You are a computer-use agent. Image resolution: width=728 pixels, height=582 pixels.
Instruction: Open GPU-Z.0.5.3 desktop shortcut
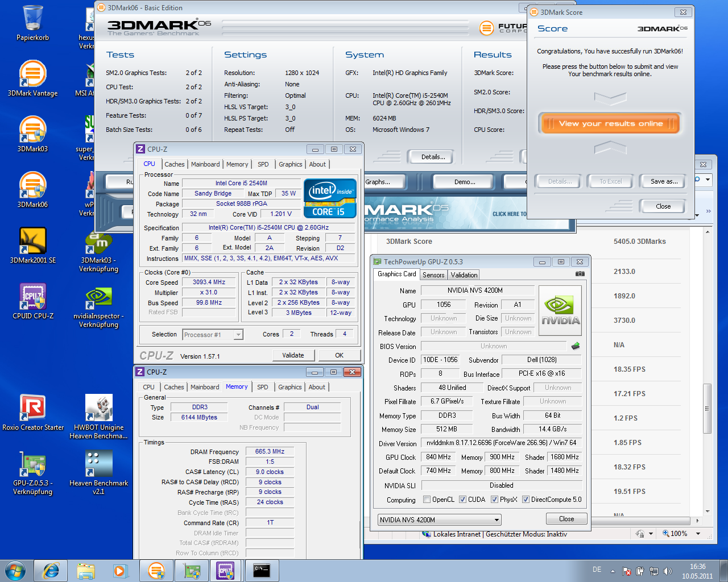coord(32,473)
